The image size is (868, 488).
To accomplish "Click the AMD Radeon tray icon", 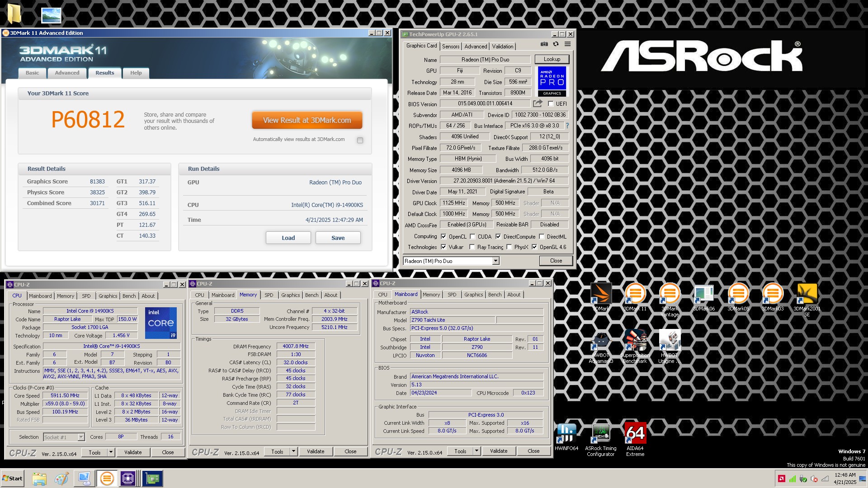I will click(781, 479).
